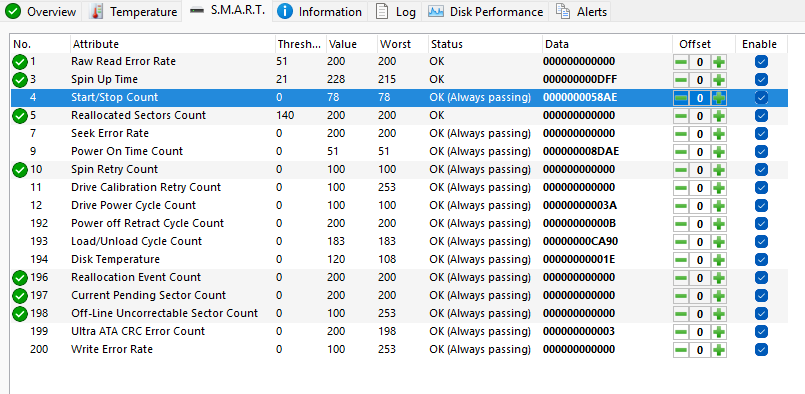Select the Ultra ATA CRC Error Count row
Viewport: 805px width, 394px height.
pos(399,331)
